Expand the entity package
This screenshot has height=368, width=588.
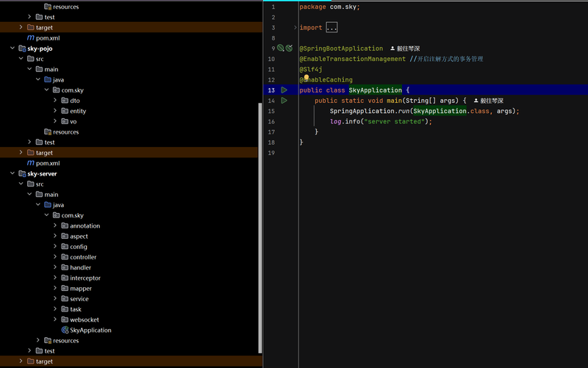click(x=55, y=111)
